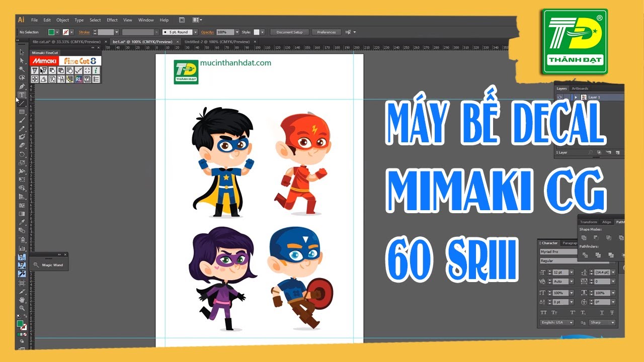Click the Magic Wand tool in floating panel
Image resolution: width=644 pixels, height=362 pixels.
pos(48,265)
